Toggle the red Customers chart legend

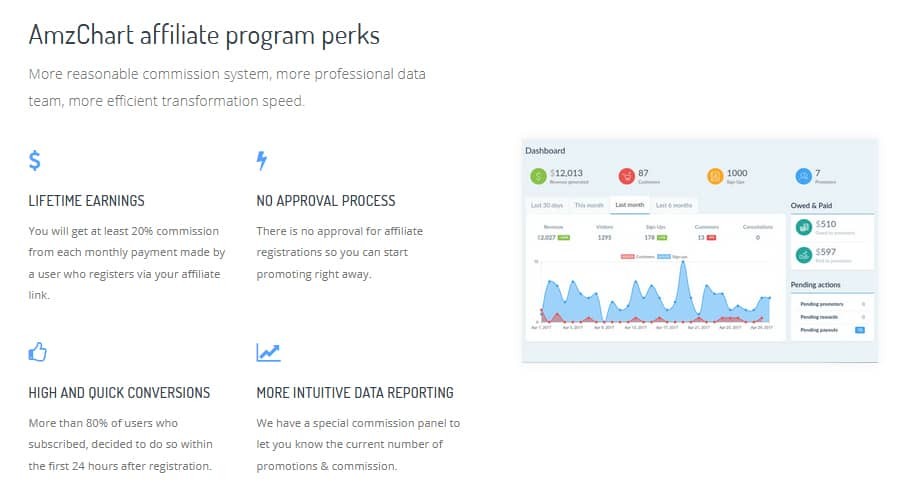pyautogui.click(x=637, y=256)
